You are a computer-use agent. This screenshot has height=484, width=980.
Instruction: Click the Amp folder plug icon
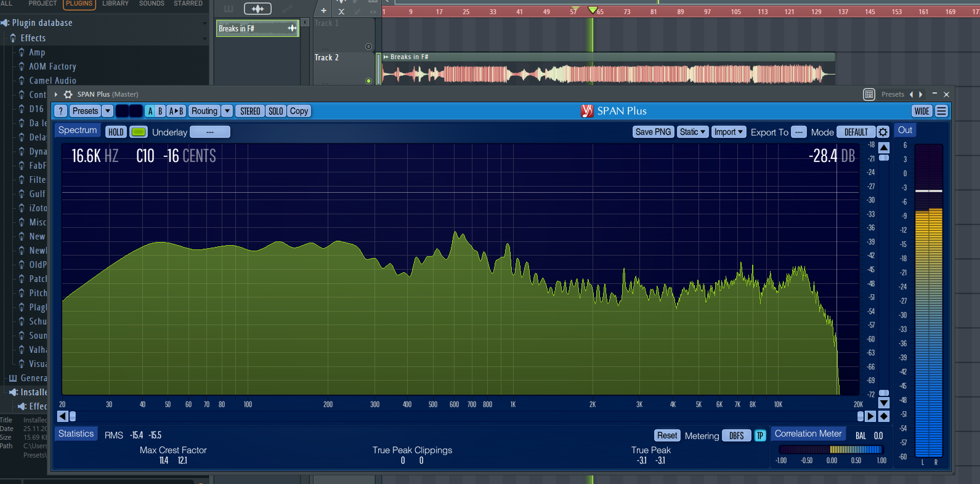(x=22, y=52)
